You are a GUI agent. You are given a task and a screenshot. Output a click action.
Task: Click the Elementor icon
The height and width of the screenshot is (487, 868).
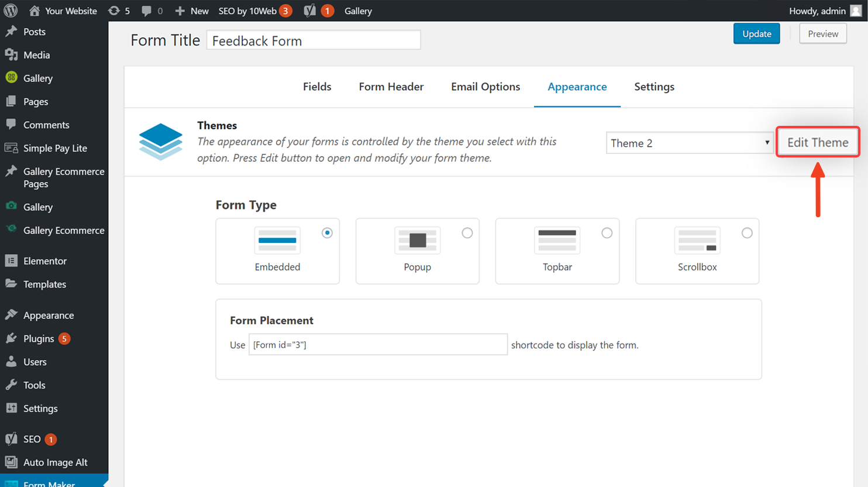point(11,260)
